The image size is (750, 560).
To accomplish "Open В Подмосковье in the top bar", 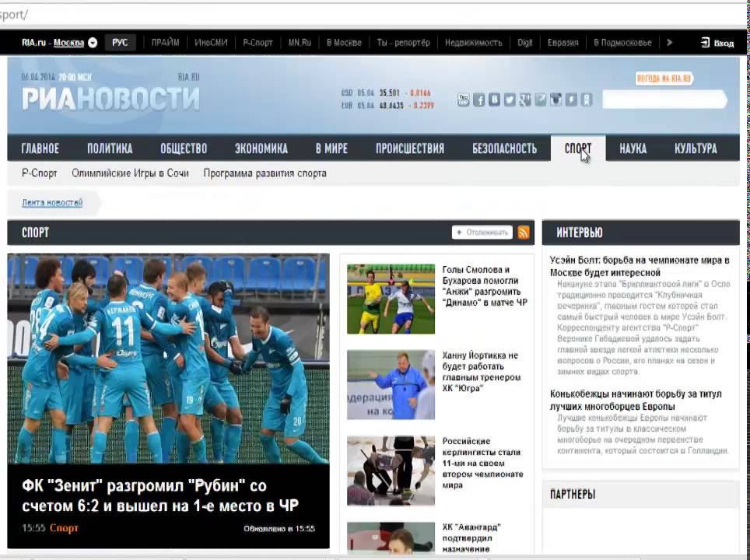I will click(622, 43).
